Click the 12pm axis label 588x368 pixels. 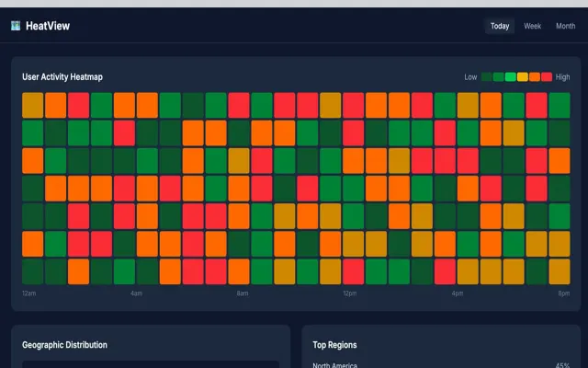tap(349, 293)
